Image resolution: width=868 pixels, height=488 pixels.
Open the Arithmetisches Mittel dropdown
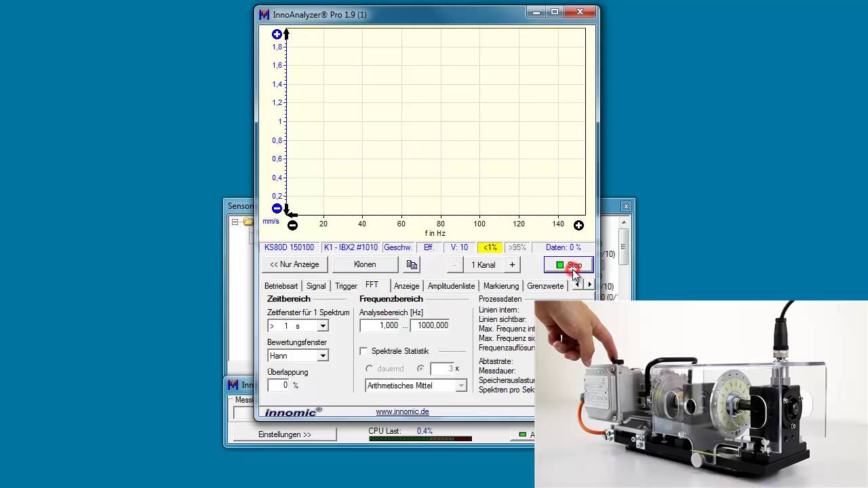pyautogui.click(x=461, y=386)
